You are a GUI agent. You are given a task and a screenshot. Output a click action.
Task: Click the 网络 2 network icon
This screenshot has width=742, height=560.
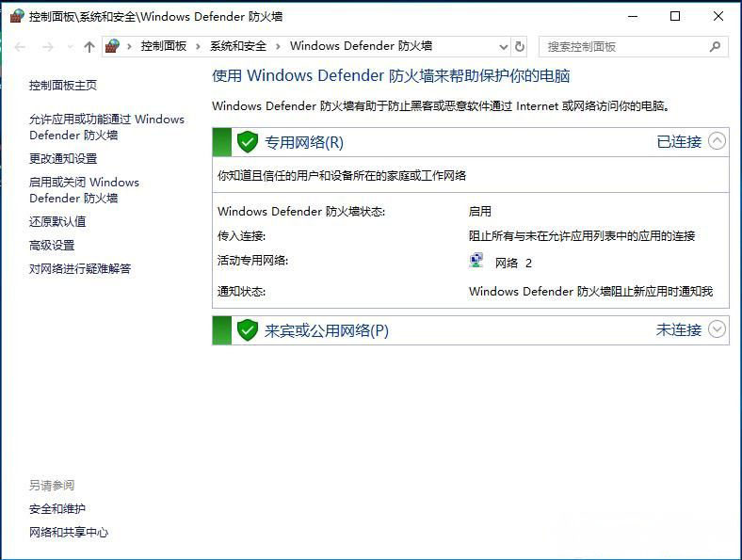pos(476,261)
